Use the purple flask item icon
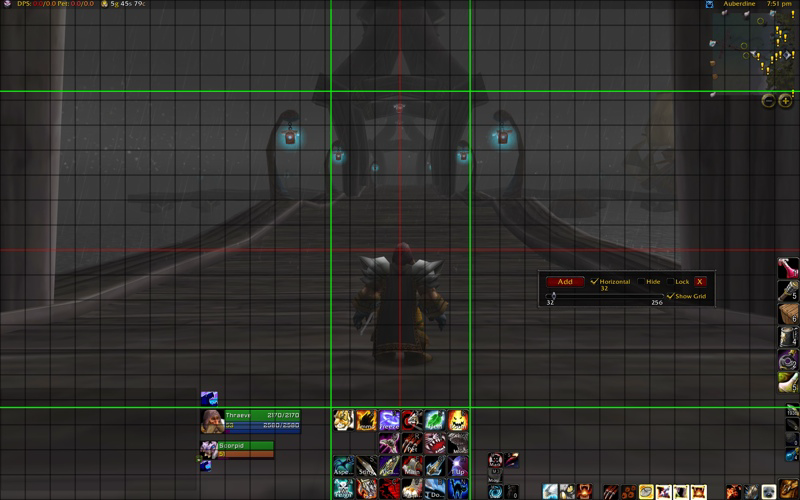This screenshot has width=800, height=500. coord(788,360)
